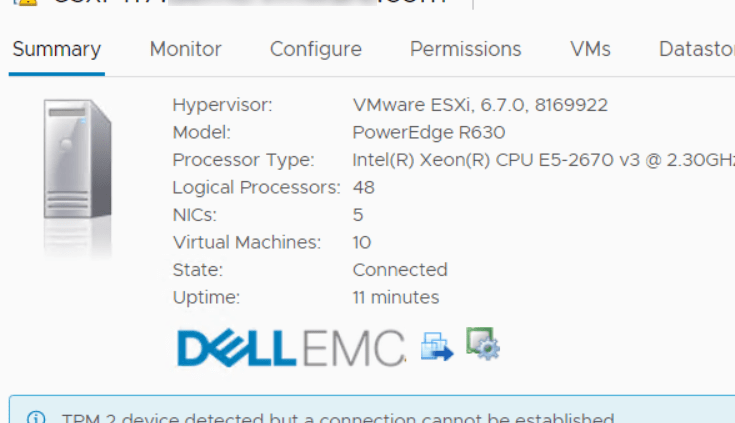Switch to the Monitor tab
735x423 pixels.
[186, 49]
